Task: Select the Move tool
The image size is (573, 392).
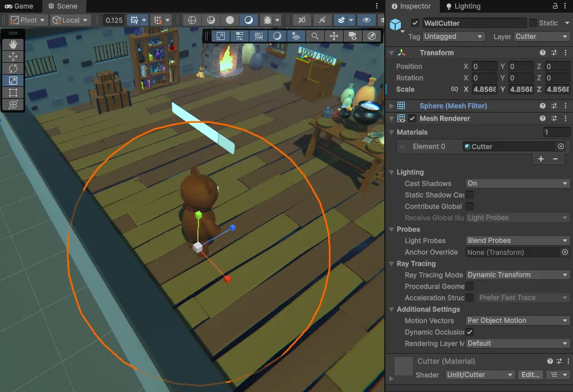Action: pos(13,57)
